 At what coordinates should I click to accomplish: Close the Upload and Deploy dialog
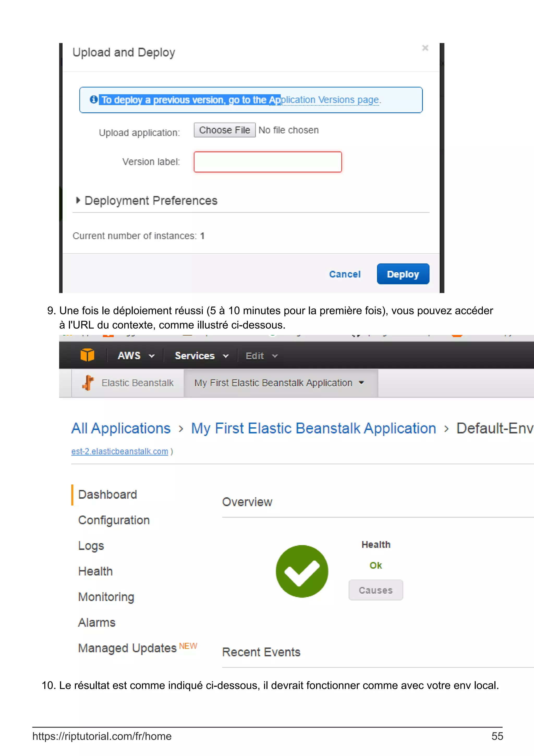coord(425,48)
